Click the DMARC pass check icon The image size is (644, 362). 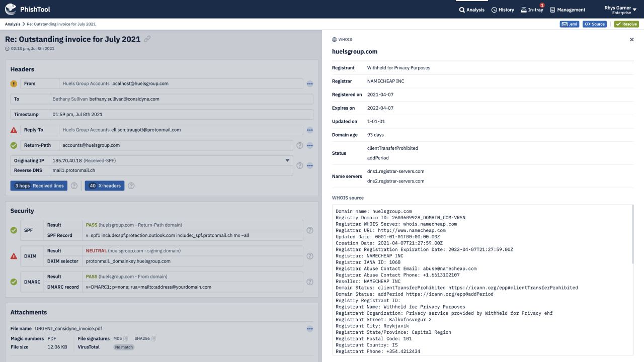tap(14, 282)
